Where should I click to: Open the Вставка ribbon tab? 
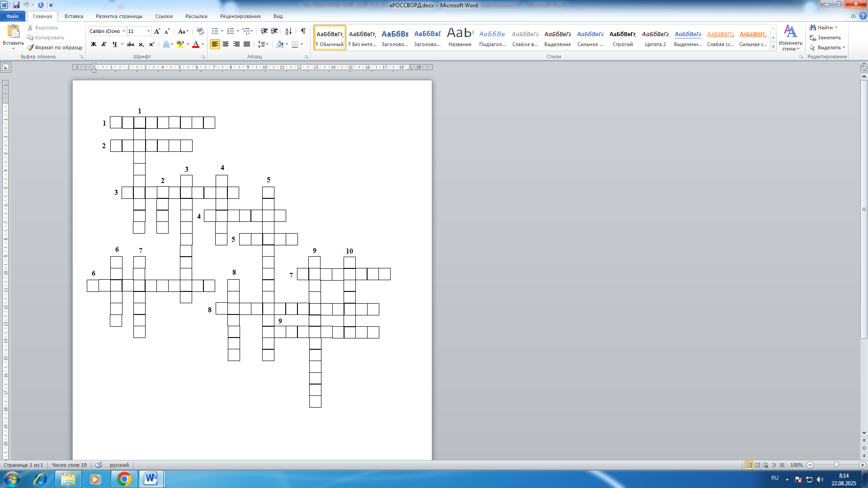point(74,16)
